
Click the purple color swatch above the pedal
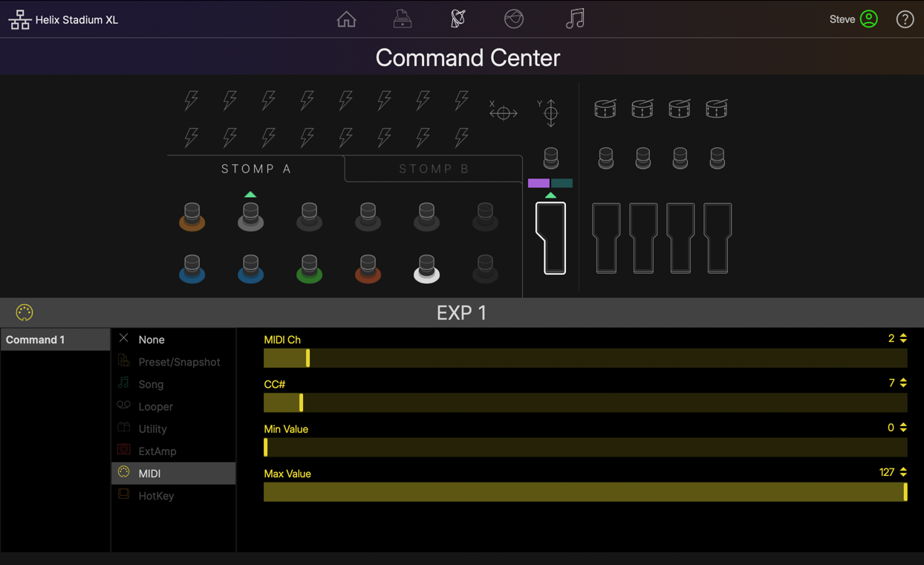point(537,182)
